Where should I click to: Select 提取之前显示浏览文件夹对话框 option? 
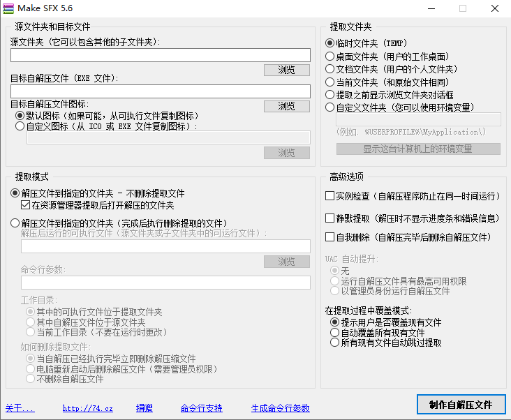[x=330, y=94]
